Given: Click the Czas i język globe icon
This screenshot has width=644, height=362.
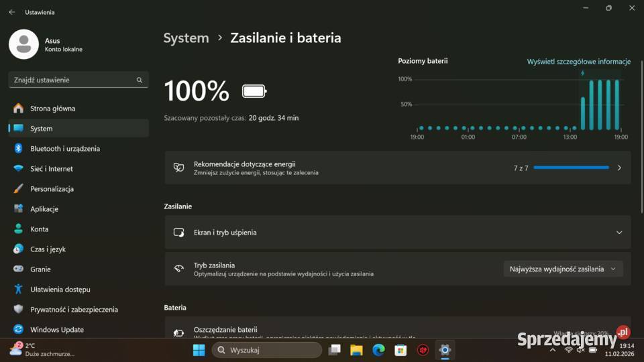Looking at the screenshot, I should [18, 249].
